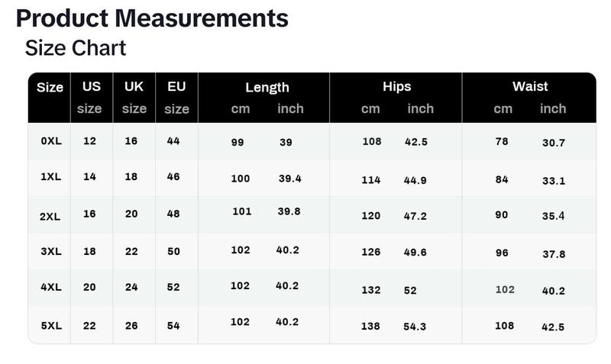This screenshot has height=364, width=611.
Task: Click the Length column header
Action: point(267,88)
